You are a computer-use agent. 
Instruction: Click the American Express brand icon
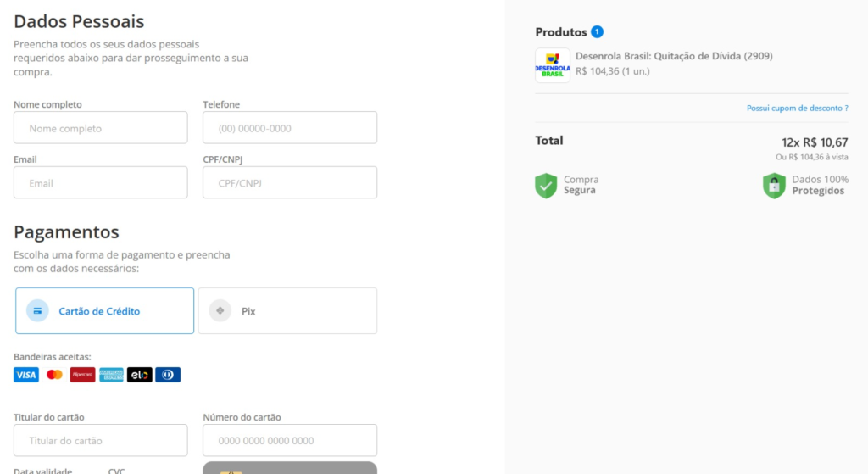111,375
